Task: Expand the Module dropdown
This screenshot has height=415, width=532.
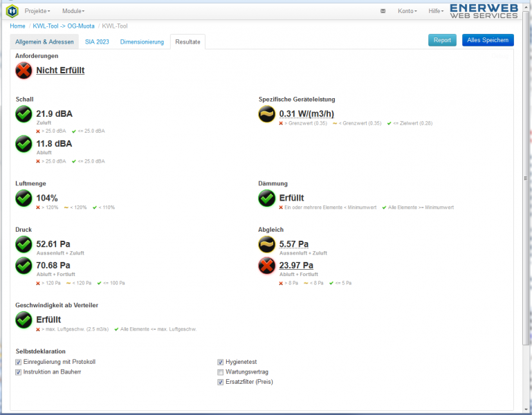Action: click(x=73, y=11)
